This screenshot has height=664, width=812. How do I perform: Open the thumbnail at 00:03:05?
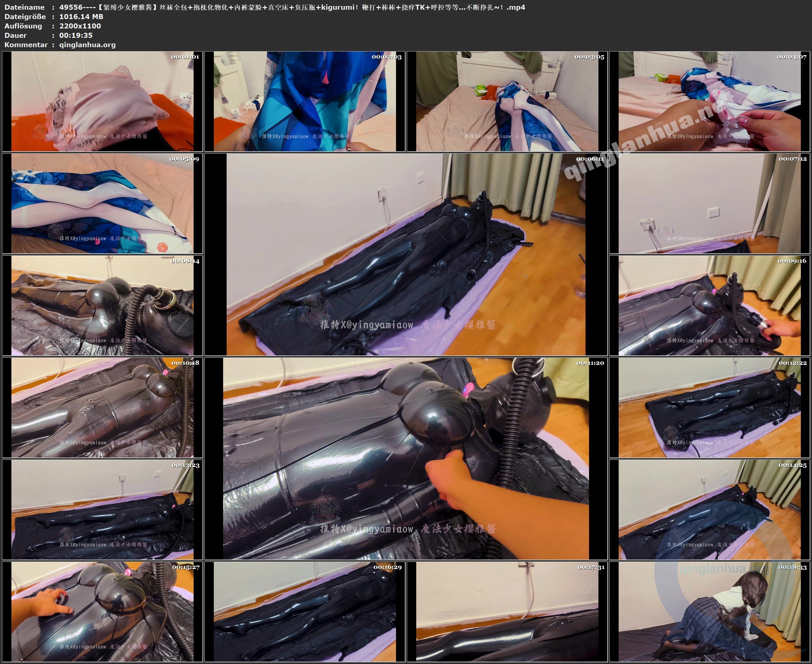(x=507, y=101)
